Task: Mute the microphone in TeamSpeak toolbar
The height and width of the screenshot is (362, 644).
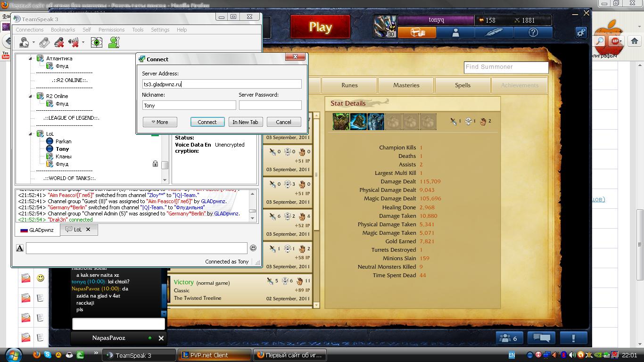Action: (x=59, y=43)
